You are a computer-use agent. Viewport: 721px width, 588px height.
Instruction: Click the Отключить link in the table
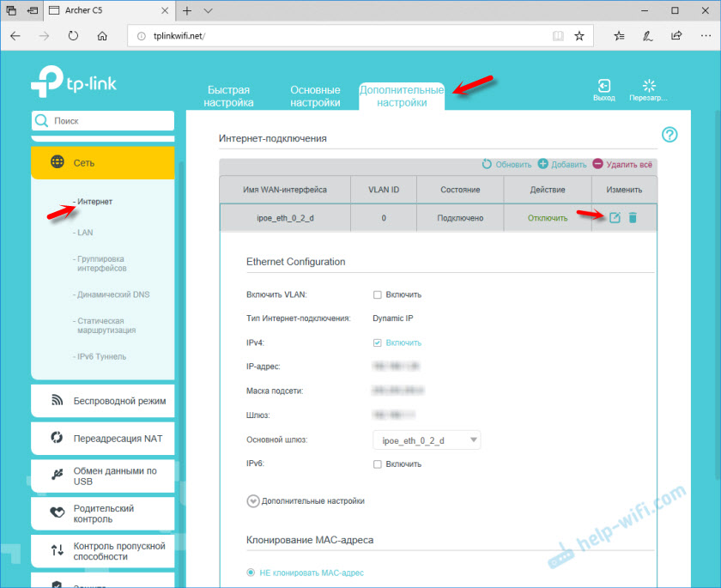click(548, 218)
